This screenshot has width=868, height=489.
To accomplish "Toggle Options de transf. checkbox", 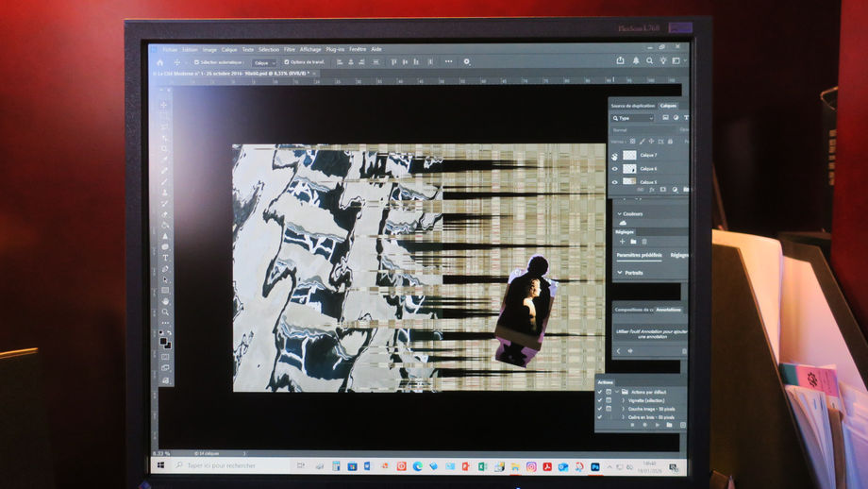I will click(x=286, y=62).
